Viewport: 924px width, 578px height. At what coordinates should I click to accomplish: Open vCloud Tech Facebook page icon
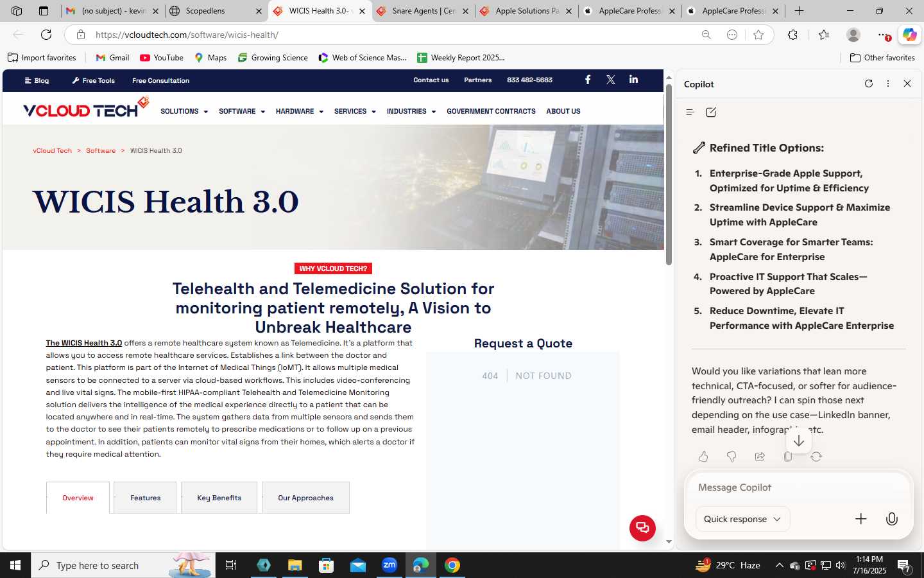coord(588,80)
